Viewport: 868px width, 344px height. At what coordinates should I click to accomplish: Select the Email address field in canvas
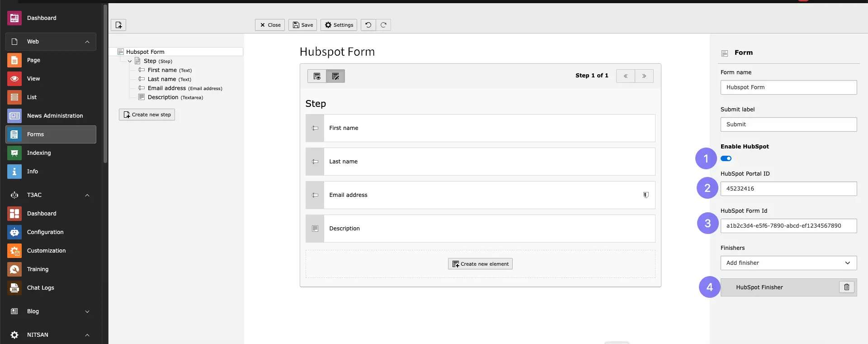coord(480,195)
